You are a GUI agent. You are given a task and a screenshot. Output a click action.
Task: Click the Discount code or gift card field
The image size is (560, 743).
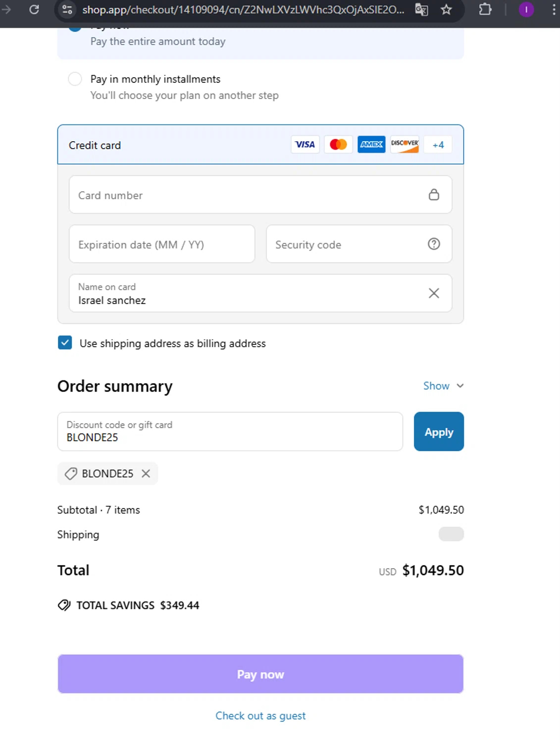click(x=230, y=431)
